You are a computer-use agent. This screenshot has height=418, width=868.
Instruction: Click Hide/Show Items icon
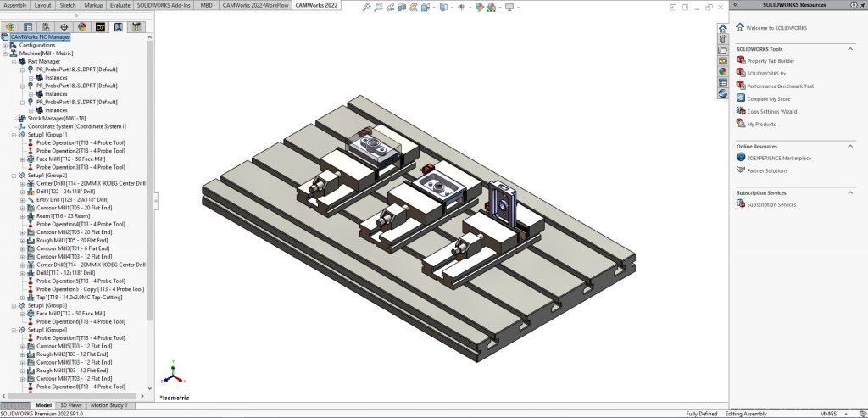tap(461, 7)
